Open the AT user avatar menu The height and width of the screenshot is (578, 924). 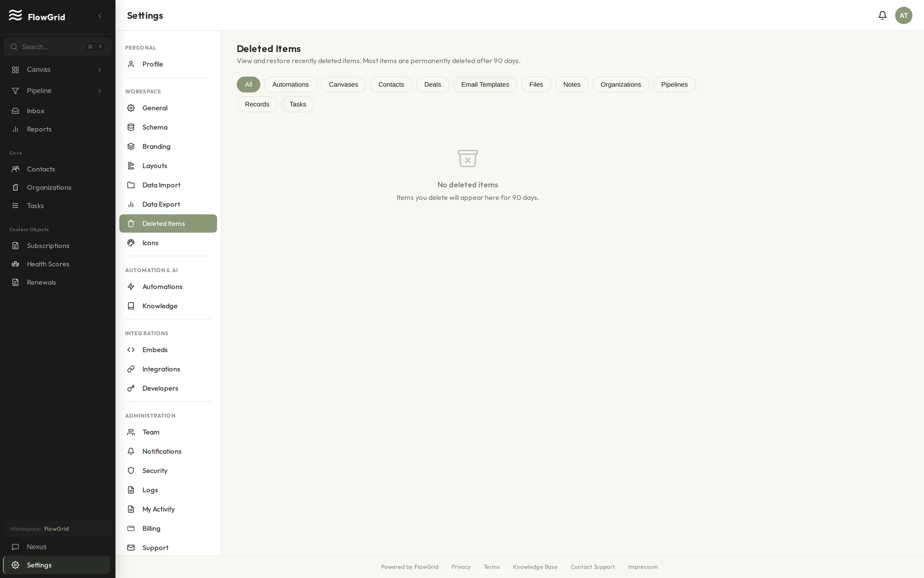pos(903,15)
